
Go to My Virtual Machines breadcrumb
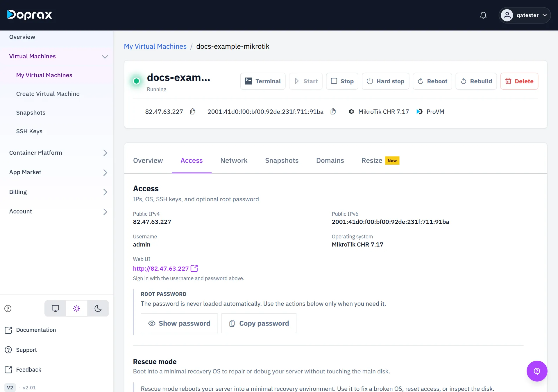(155, 46)
